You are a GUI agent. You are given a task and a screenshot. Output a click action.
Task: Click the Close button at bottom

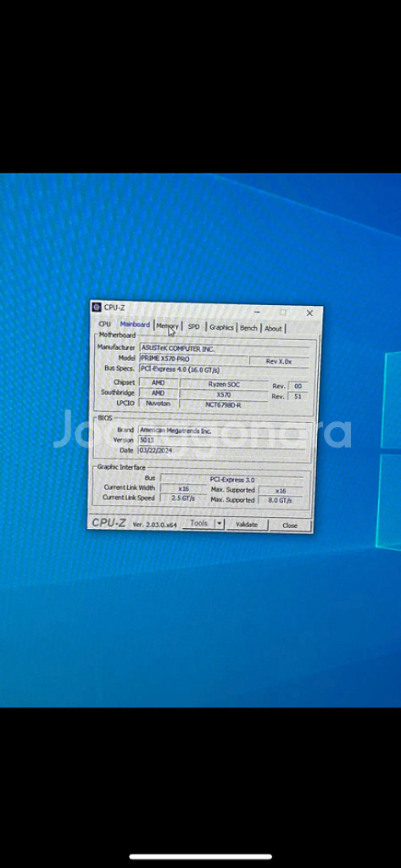(x=290, y=526)
